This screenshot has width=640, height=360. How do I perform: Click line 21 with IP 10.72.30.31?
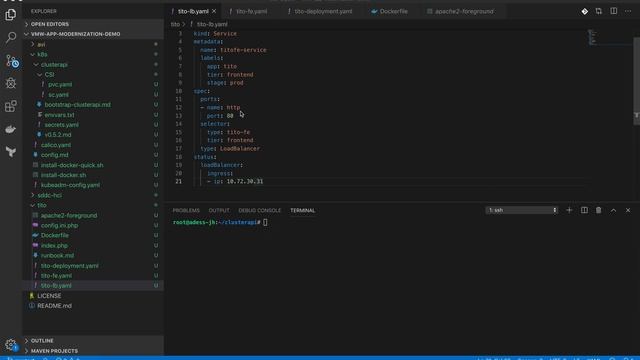[x=235, y=181]
